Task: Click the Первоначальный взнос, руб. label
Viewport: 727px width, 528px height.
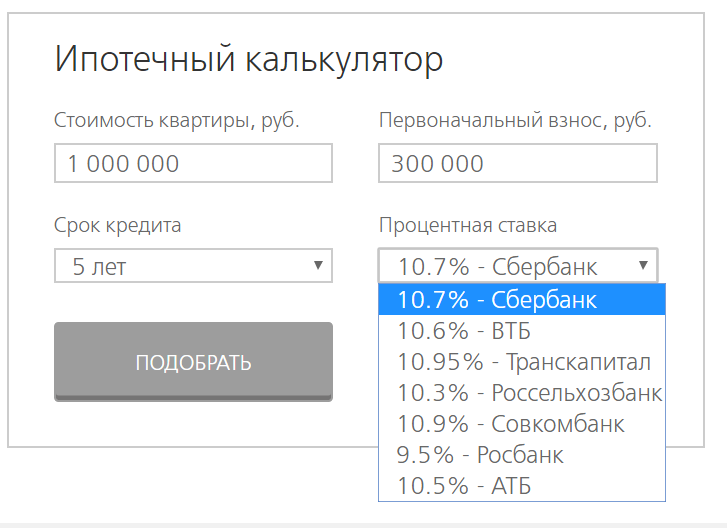Action: [515, 120]
